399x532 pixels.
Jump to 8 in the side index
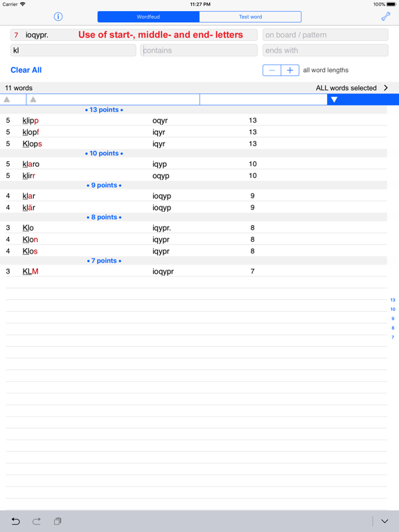(x=393, y=328)
